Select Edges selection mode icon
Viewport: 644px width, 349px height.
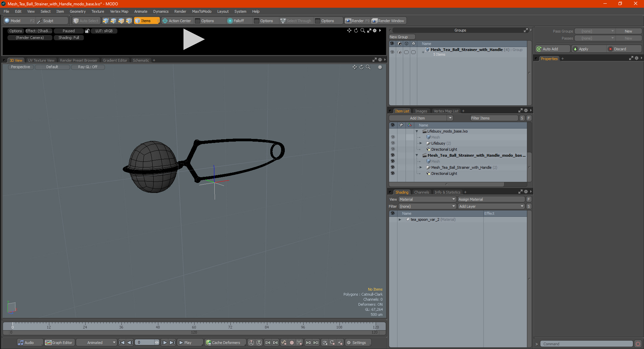(x=113, y=21)
